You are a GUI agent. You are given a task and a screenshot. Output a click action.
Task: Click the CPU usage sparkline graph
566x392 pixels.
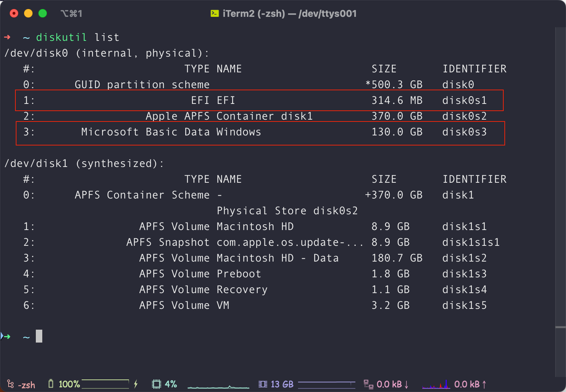click(219, 386)
